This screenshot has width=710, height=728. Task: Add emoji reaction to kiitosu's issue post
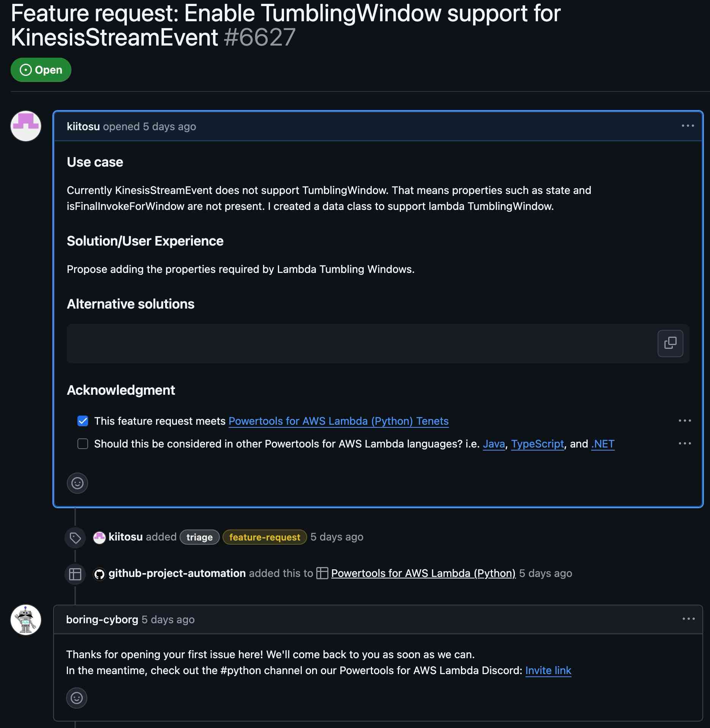(x=77, y=483)
